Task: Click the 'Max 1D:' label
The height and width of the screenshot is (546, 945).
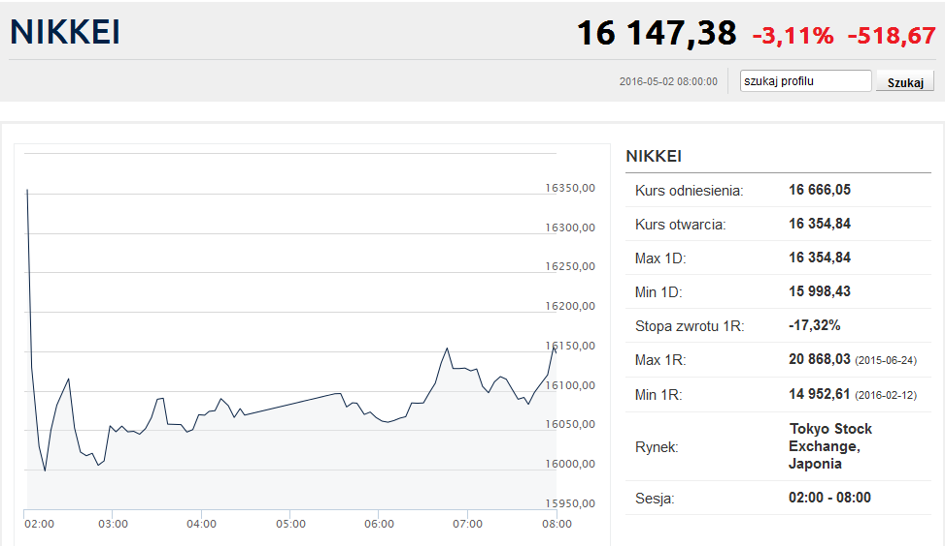Action: 661,259
